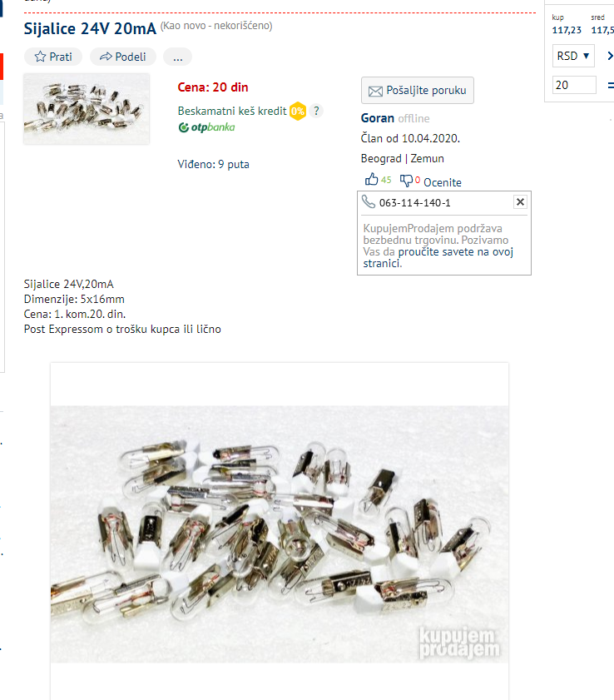Viewport: 614px width, 700px height.
Task: Click the share arrow on Podeli
Action: coord(106,57)
